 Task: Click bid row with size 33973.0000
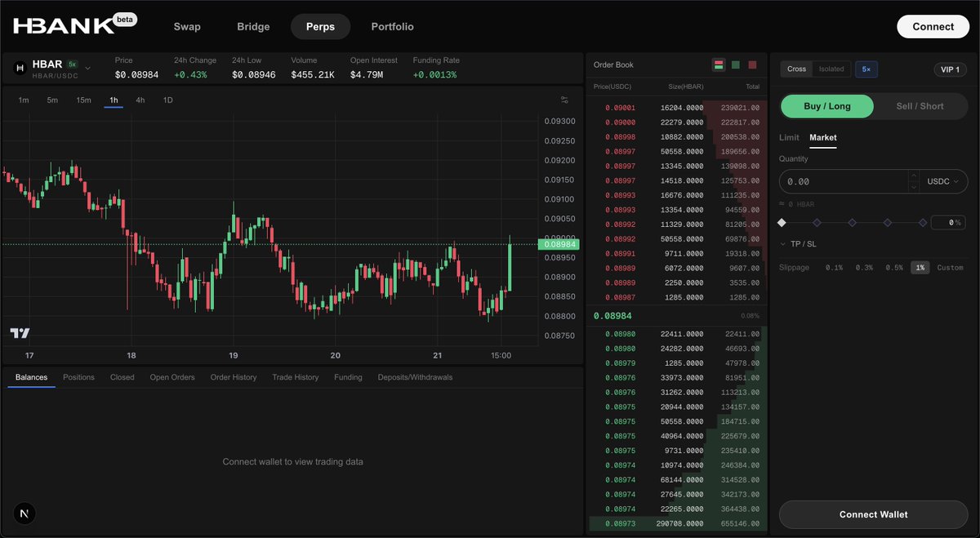677,378
